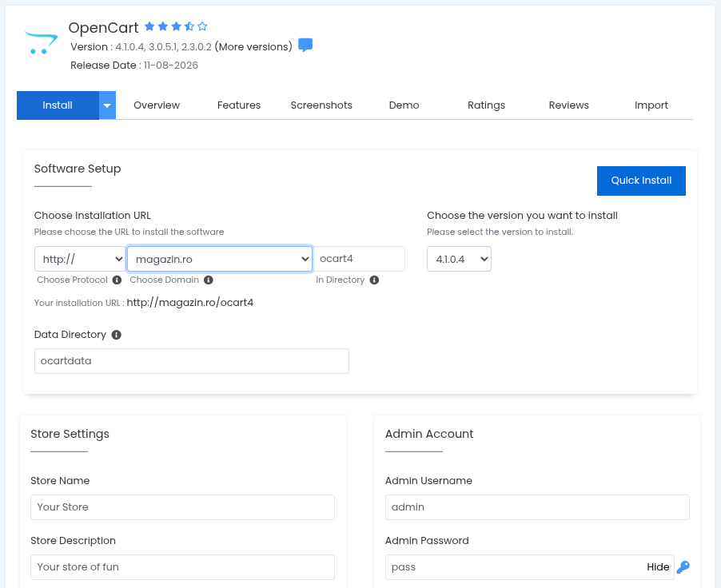The width and height of the screenshot is (721, 588).
Task: Click the first rating star
Action: tap(149, 26)
